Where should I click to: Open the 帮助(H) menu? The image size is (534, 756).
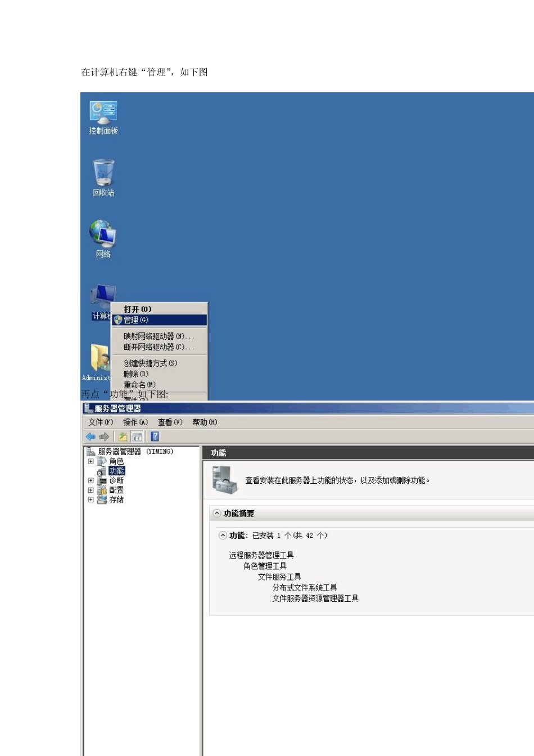point(205,422)
